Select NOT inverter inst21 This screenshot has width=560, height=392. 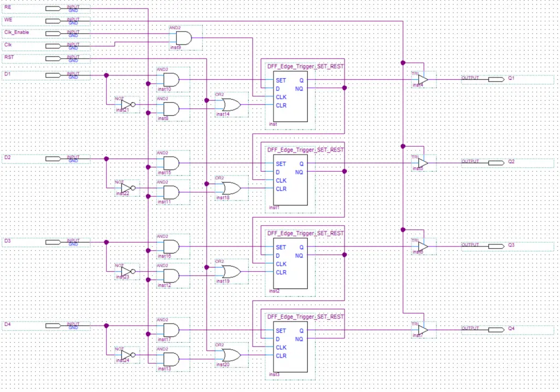(128, 104)
